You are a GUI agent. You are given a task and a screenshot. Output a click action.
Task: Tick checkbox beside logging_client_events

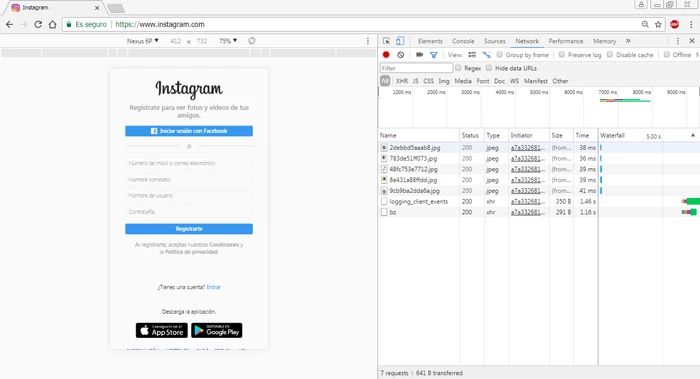(x=384, y=201)
